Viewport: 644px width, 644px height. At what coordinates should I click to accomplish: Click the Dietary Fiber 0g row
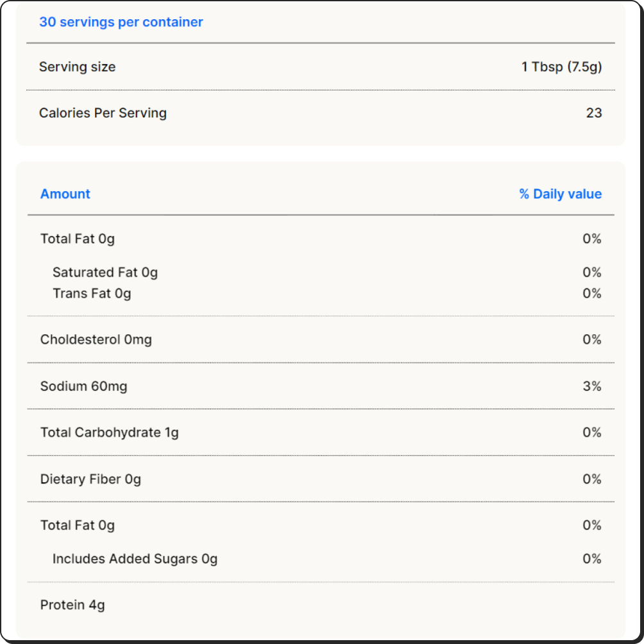321,479
